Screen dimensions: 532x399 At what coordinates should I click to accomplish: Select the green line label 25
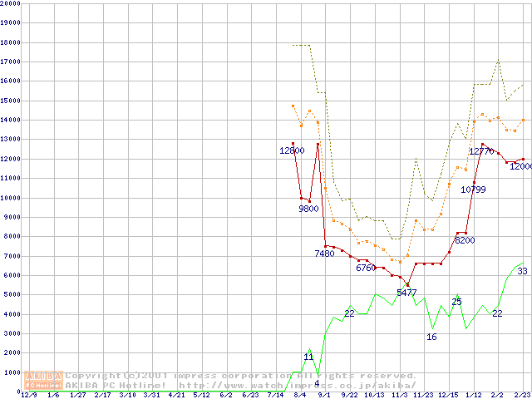pyautogui.click(x=456, y=302)
